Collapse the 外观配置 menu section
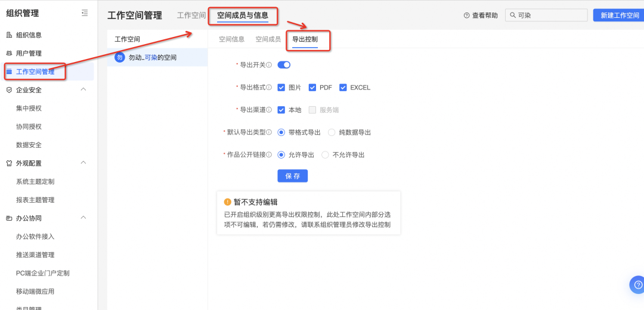Screen dimensions: 644x310 pyautogui.click(x=83, y=163)
